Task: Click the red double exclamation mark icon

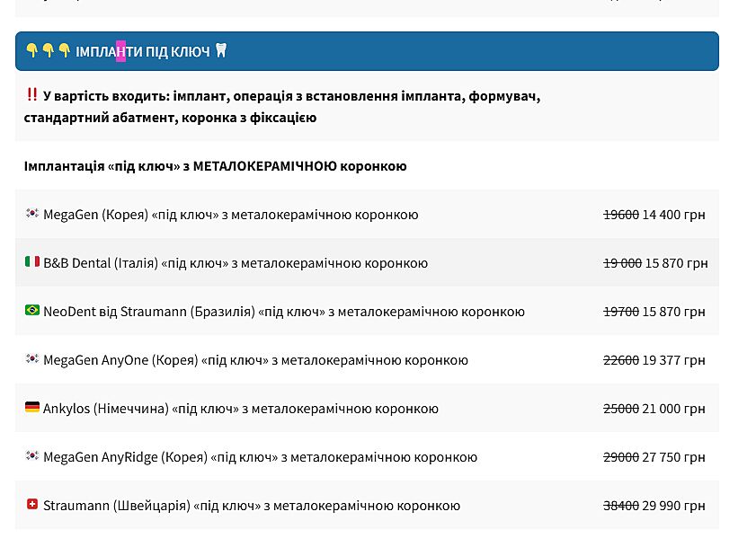Action: click(x=31, y=95)
